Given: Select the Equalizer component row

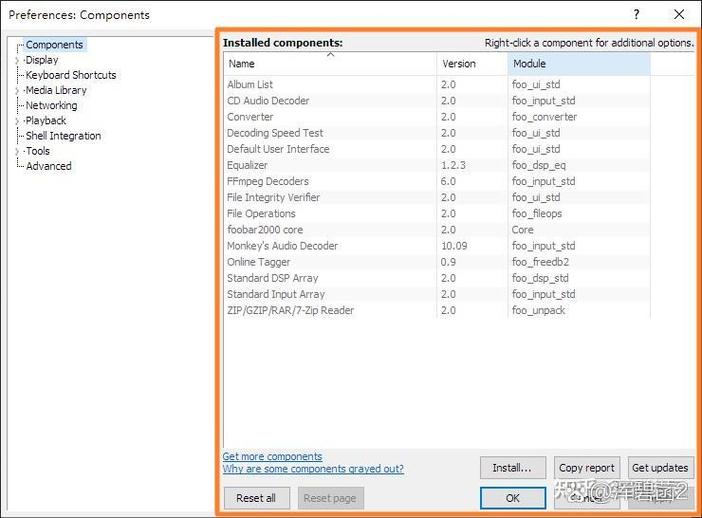Looking at the screenshot, I should [437, 165].
